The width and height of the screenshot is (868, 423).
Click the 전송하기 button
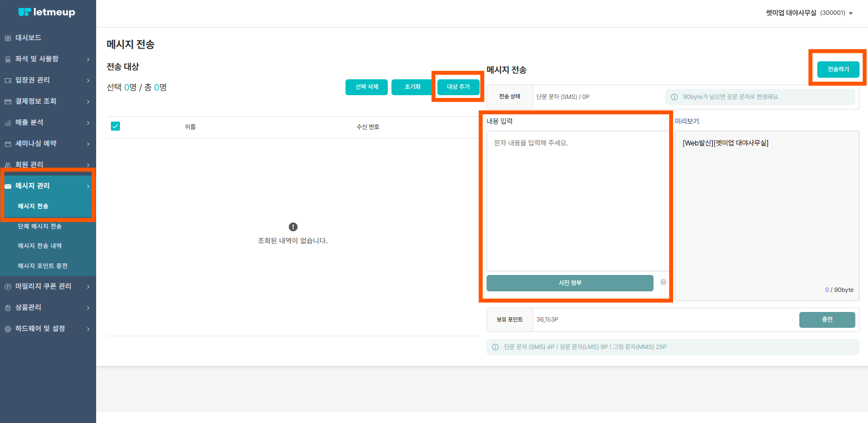[x=838, y=70]
